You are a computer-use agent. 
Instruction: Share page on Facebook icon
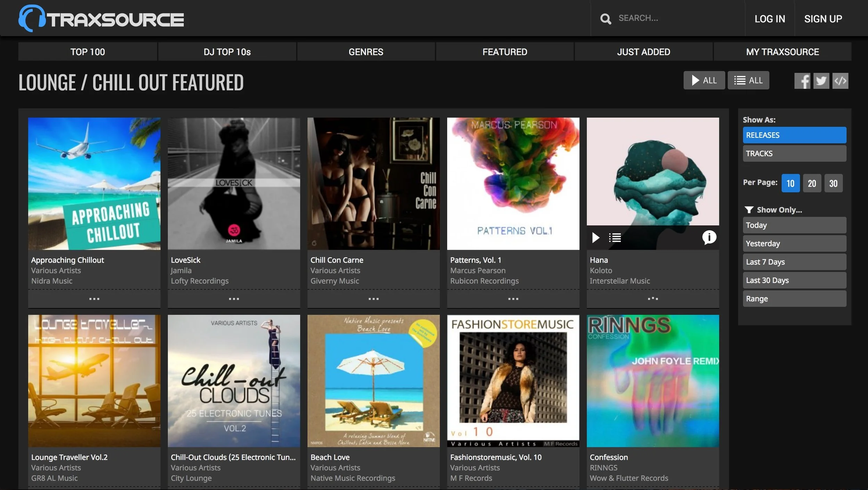coord(802,81)
